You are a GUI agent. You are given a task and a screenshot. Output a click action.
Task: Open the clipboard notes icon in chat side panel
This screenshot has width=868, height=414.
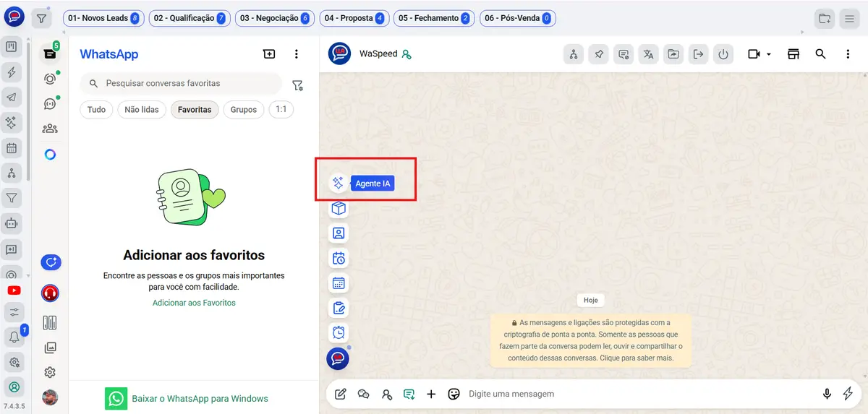click(x=338, y=308)
